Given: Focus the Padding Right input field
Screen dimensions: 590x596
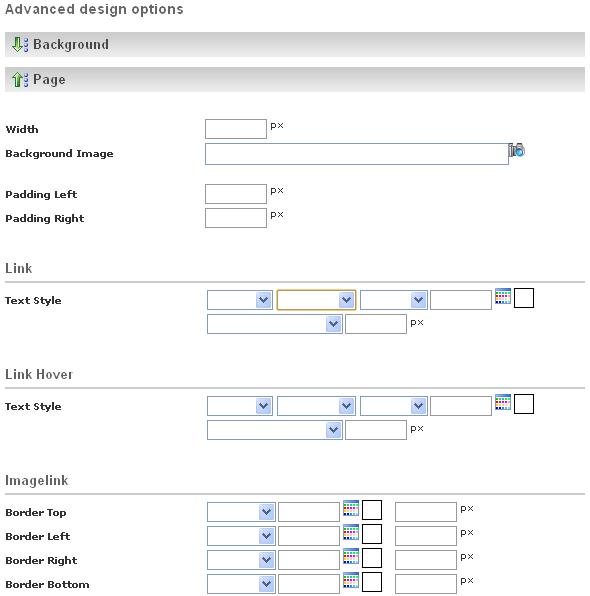Looking at the screenshot, I should [236, 218].
